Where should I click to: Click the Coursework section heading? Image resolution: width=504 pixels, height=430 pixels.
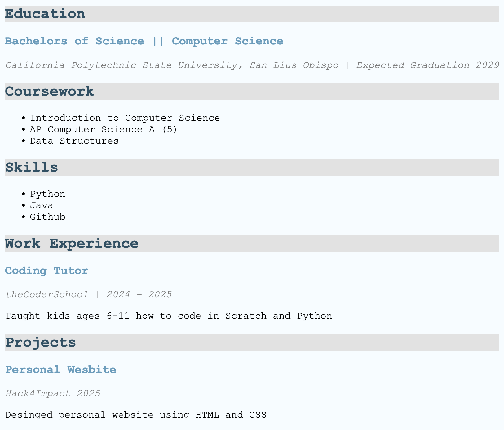(x=49, y=92)
